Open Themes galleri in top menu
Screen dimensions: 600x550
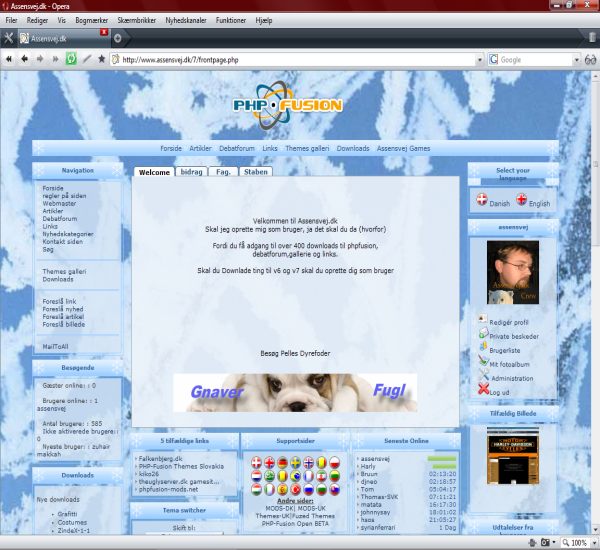(x=307, y=149)
